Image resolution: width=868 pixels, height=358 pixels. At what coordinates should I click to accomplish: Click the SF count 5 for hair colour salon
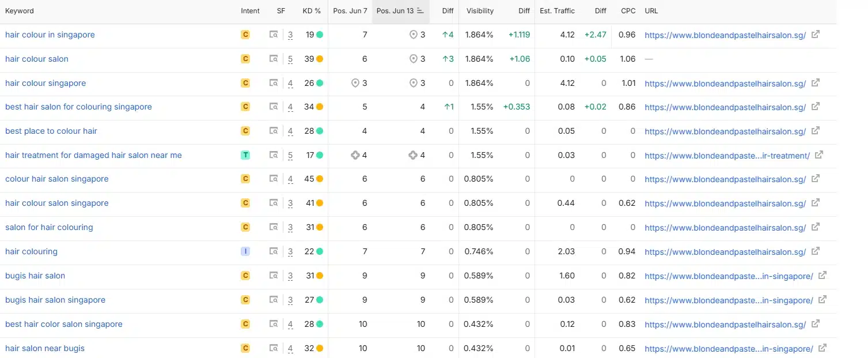click(x=290, y=59)
